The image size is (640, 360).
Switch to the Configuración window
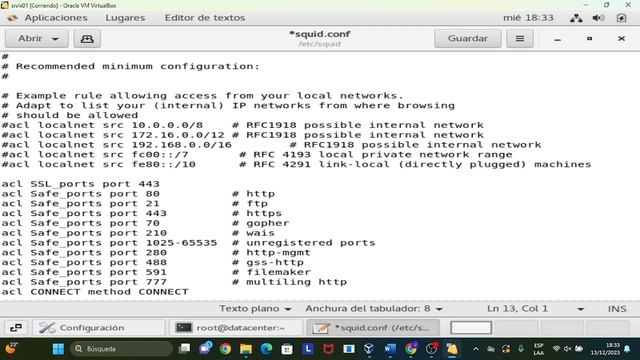[x=99, y=328]
